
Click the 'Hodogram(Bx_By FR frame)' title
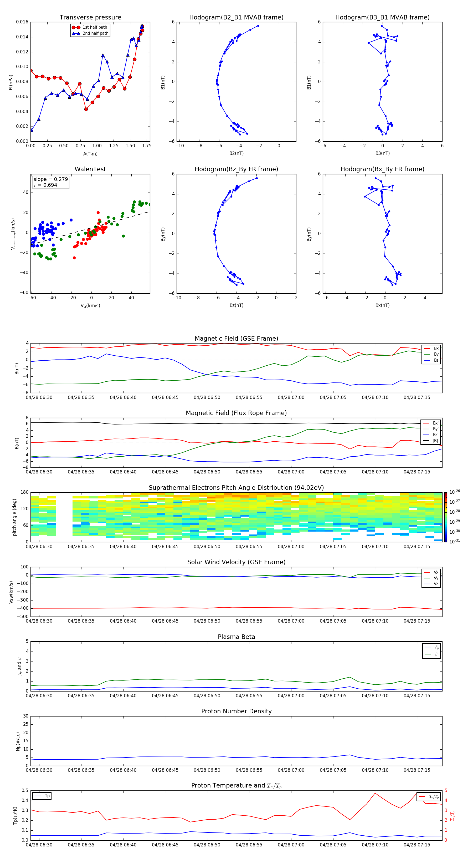pos(382,169)
